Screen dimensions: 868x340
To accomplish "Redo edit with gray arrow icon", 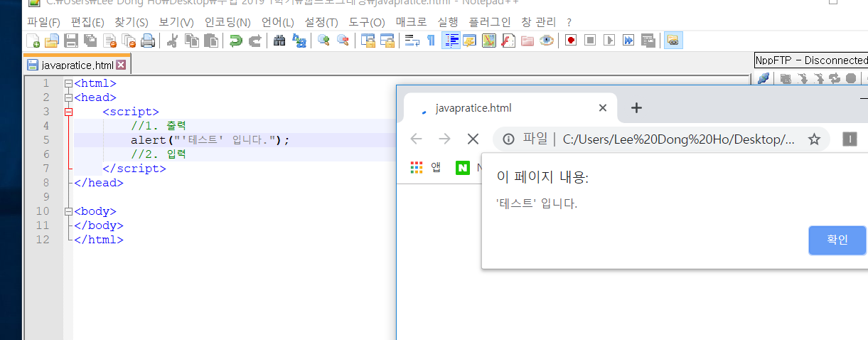I will click(254, 41).
